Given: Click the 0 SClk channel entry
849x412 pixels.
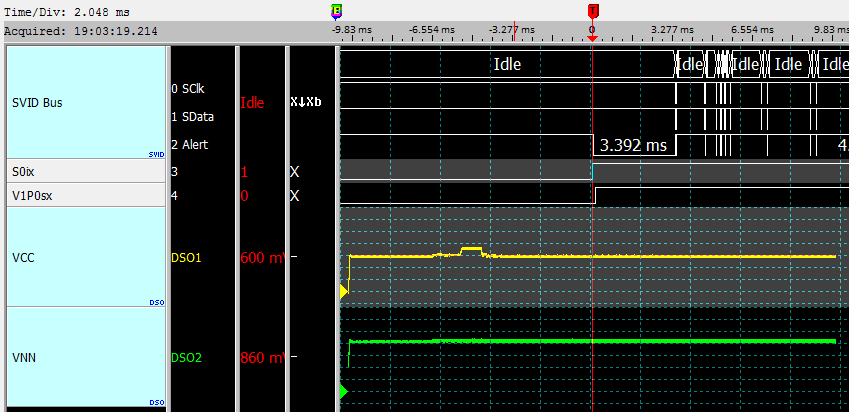Looking at the screenshot, I should (188, 89).
